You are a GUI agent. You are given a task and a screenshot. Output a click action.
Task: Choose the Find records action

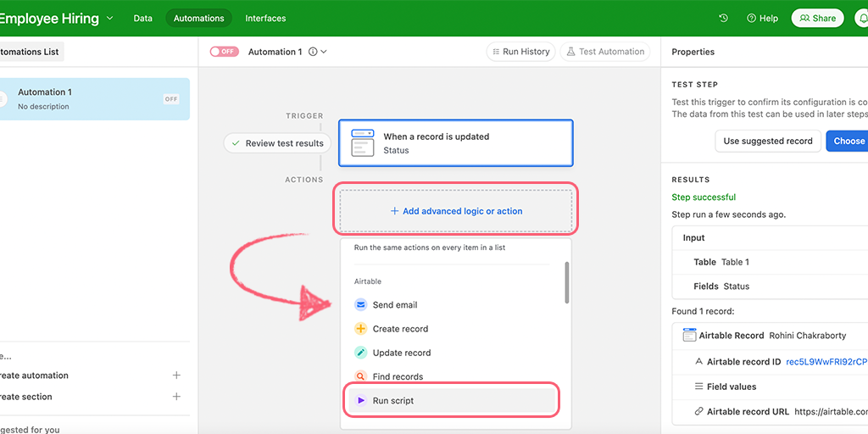(451, 376)
